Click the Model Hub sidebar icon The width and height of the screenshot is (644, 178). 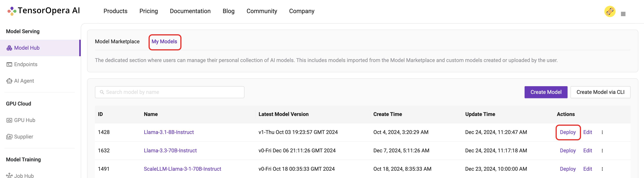click(x=9, y=48)
